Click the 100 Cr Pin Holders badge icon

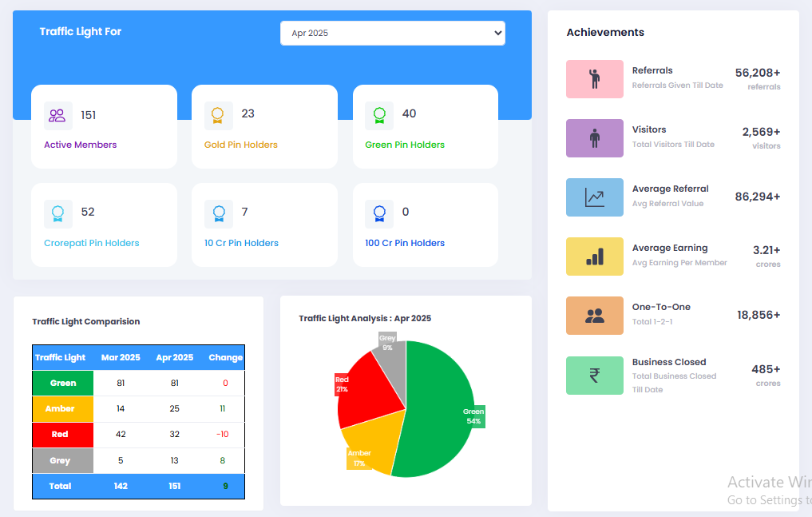click(379, 213)
